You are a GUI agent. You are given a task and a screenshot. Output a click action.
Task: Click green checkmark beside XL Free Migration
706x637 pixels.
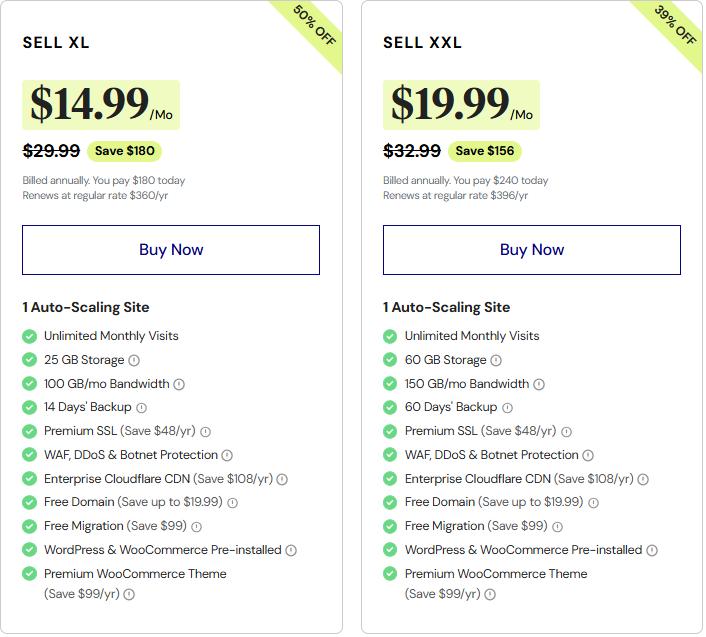pyautogui.click(x=30, y=526)
